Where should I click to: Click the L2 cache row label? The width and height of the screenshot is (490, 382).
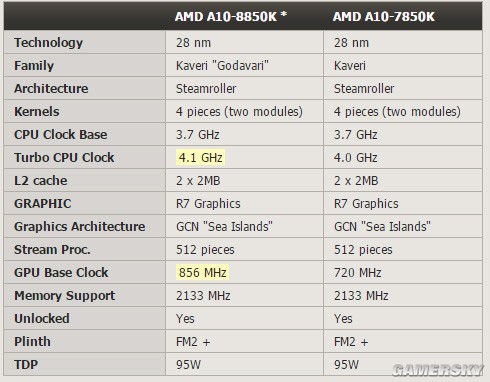(41, 181)
